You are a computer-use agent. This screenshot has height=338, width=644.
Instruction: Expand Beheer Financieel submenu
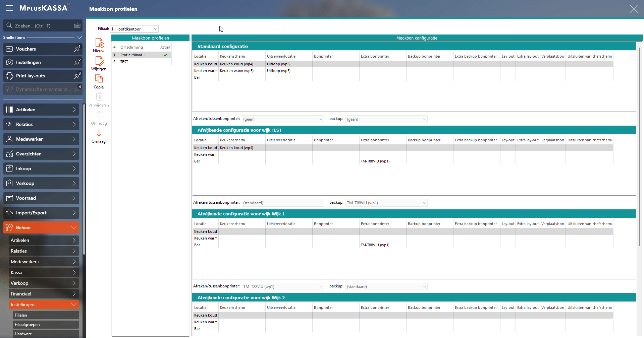pos(44,294)
